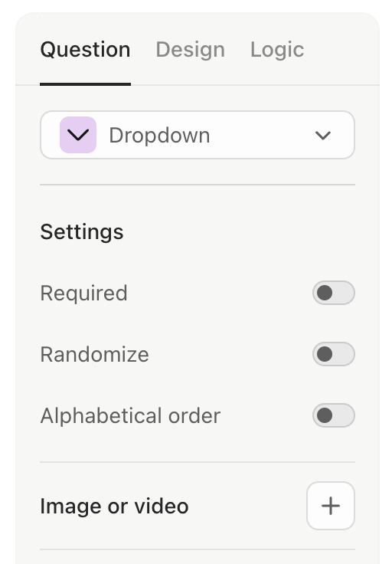The height and width of the screenshot is (564, 392).
Task: Click the purple Dropdown question type icon
Action: 78,135
